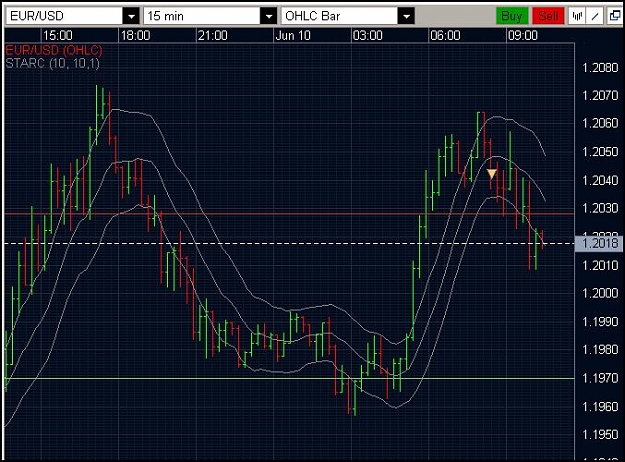Image resolution: width=625 pixels, height=462 pixels.
Task: Click the orange triangle trade marker
Action: click(492, 174)
